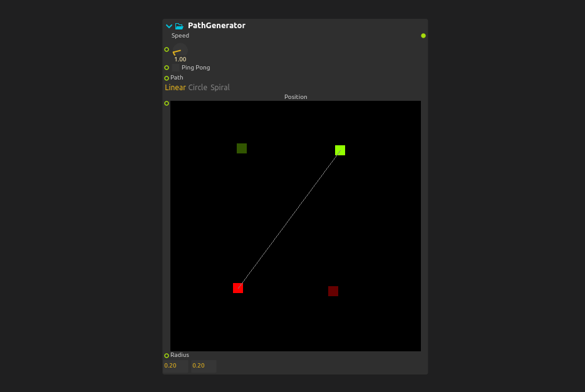Screen dimensions: 585x392
Task: Click the Ping Pong label text
Action: [196, 68]
